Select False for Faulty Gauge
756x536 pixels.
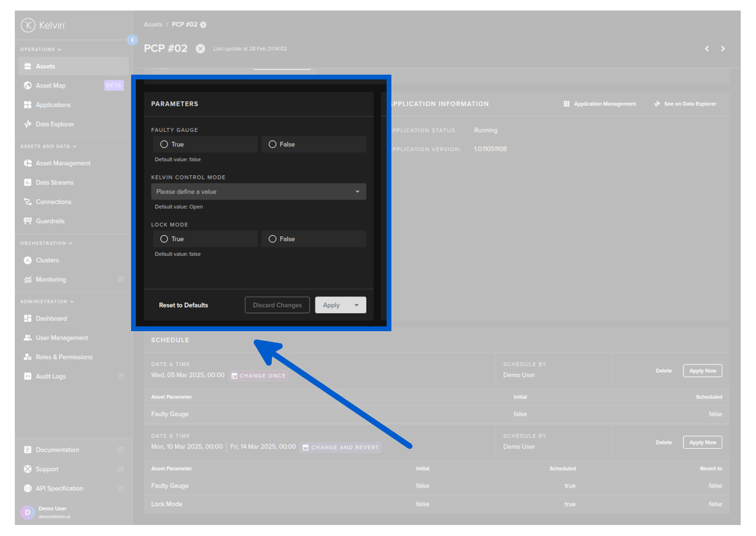point(273,145)
